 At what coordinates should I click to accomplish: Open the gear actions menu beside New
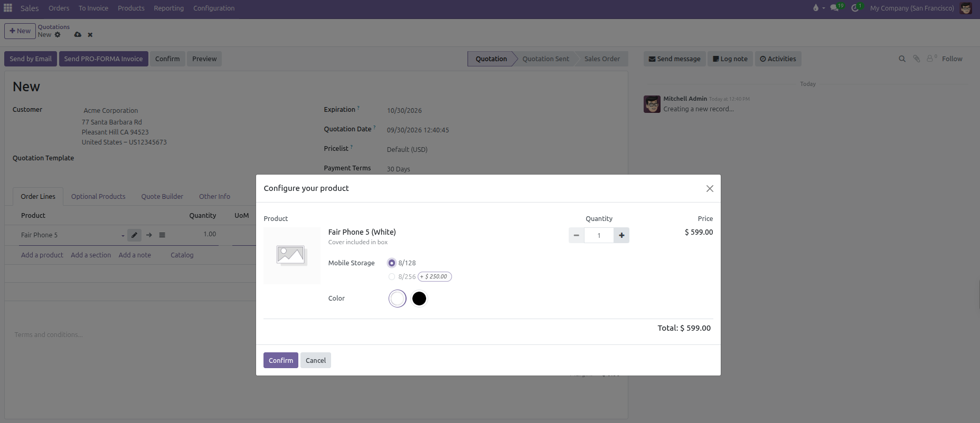[x=58, y=35]
